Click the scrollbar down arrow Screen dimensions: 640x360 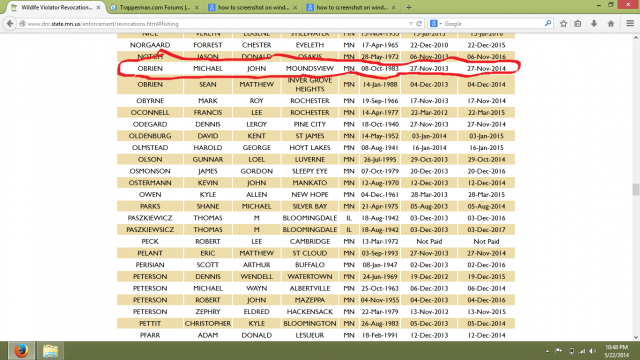point(636,337)
